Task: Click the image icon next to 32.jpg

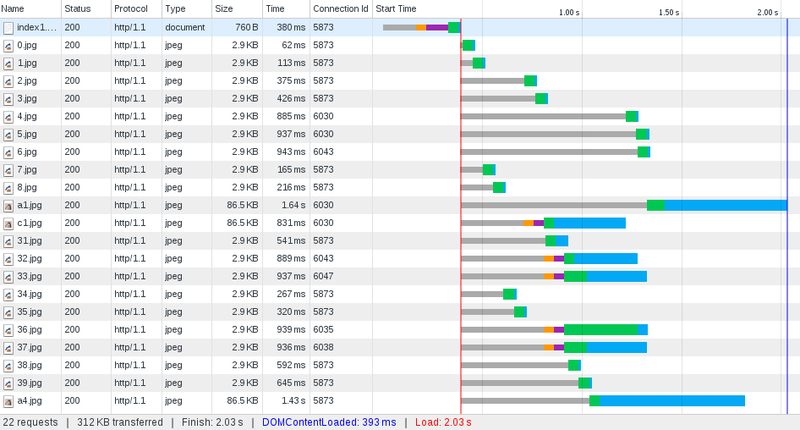Action: click(x=8, y=260)
